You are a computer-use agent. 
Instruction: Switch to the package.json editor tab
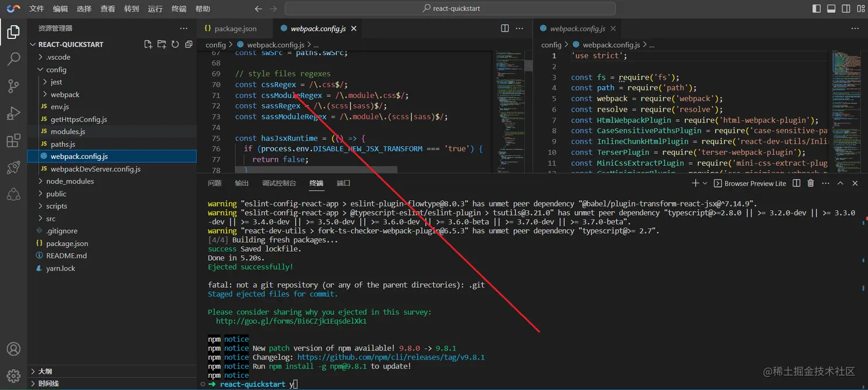tap(235, 29)
